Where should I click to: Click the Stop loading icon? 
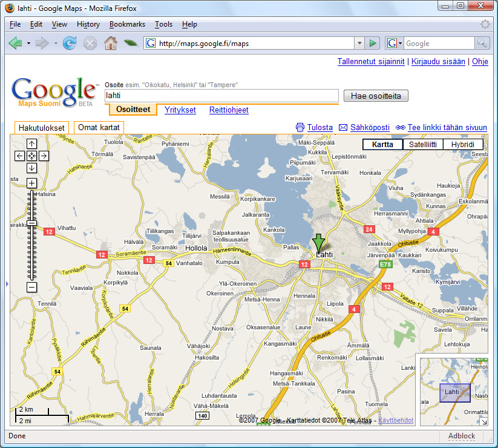tap(90, 43)
